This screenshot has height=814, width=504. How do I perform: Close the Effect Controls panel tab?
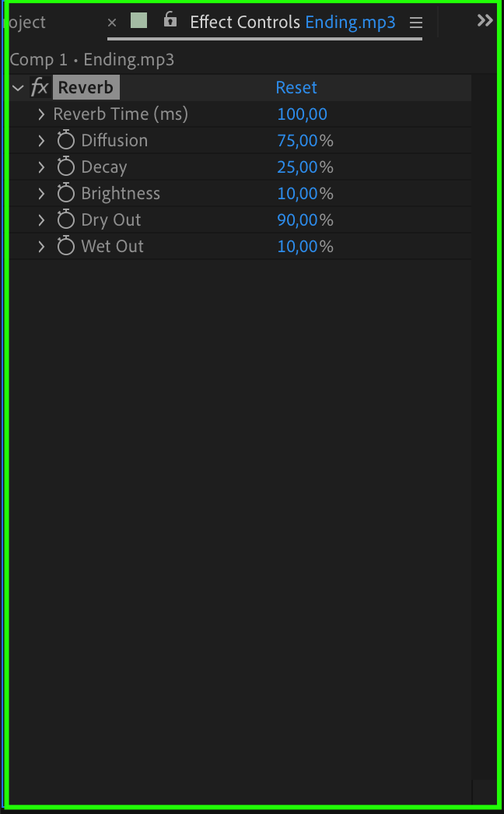[112, 23]
